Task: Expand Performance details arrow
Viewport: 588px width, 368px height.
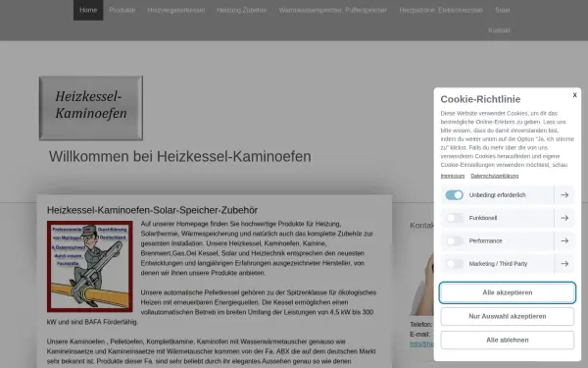Action: point(564,240)
